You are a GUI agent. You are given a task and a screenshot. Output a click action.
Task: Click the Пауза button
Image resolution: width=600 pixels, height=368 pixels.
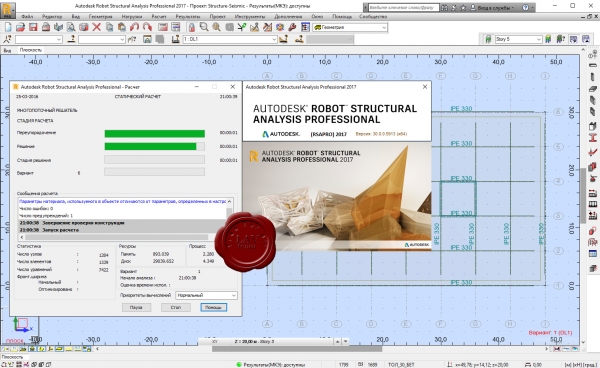pos(136,307)
